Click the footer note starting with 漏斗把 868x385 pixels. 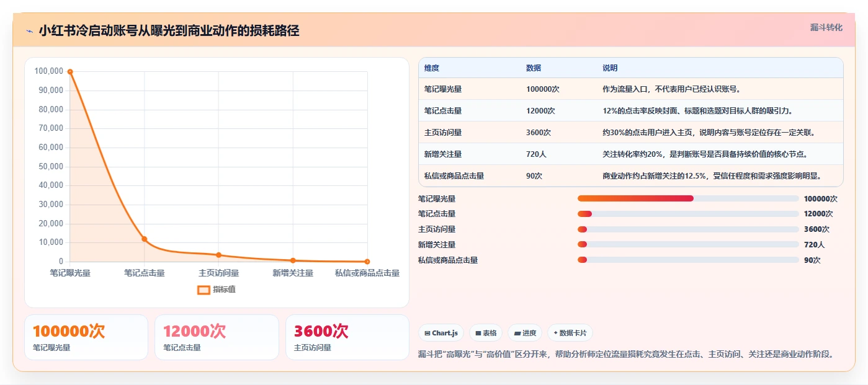coord(626,354)
